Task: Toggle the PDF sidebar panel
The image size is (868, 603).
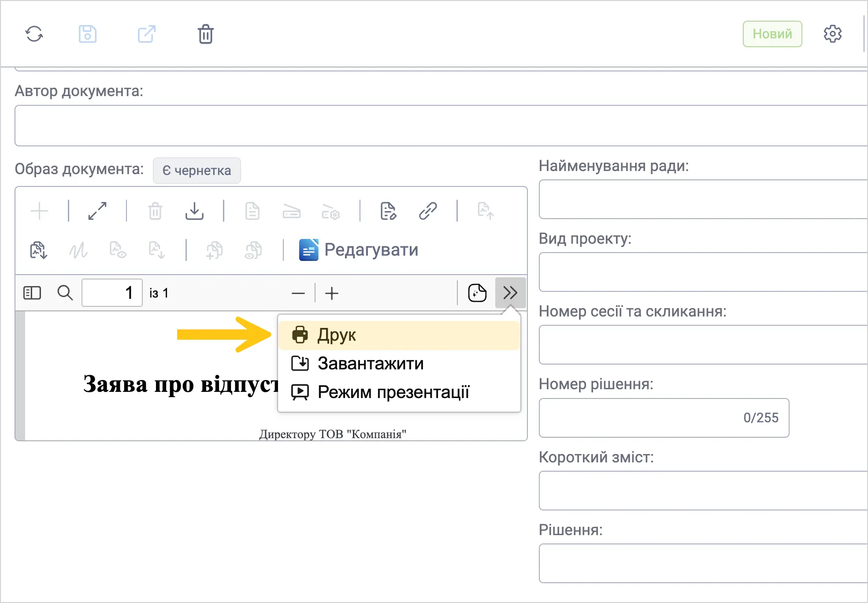Action: coord(32,293)
